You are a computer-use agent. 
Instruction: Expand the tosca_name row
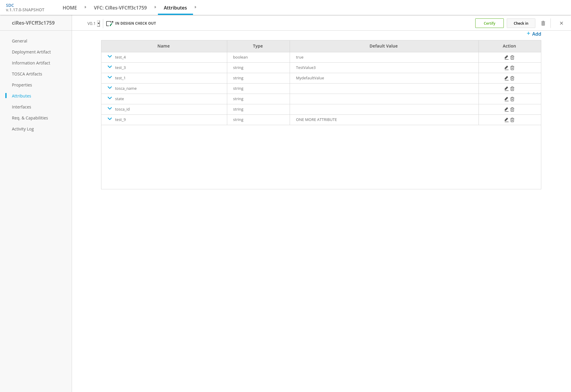tap(110, 88)
